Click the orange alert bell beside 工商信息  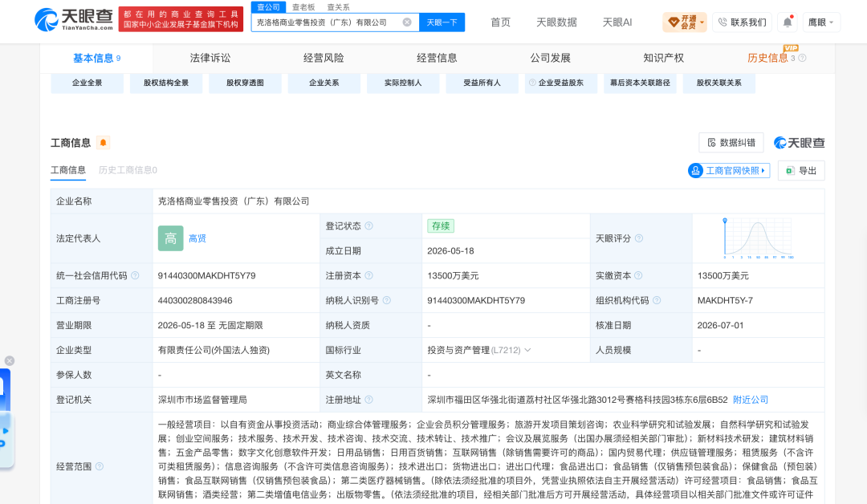103,143
